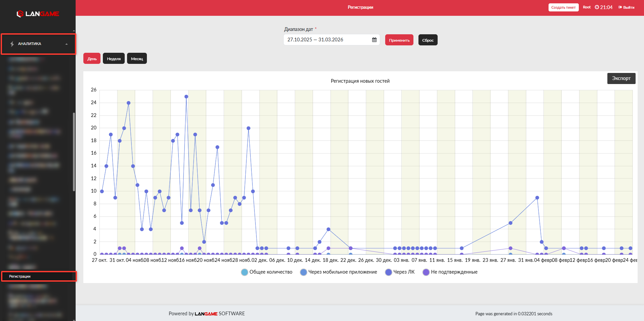This screenshot has height=321, width=644.
Task: Open the calendar icon in the date range field
Action: (374, 40)
